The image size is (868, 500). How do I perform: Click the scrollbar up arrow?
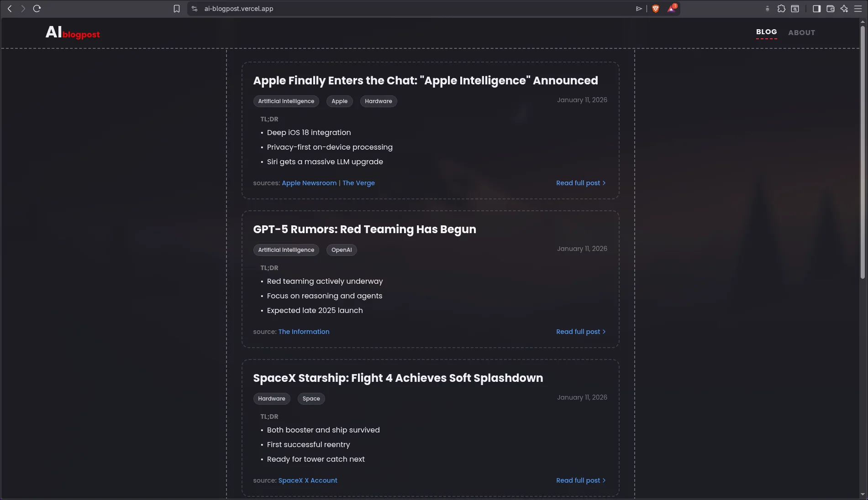coord(863,21)
